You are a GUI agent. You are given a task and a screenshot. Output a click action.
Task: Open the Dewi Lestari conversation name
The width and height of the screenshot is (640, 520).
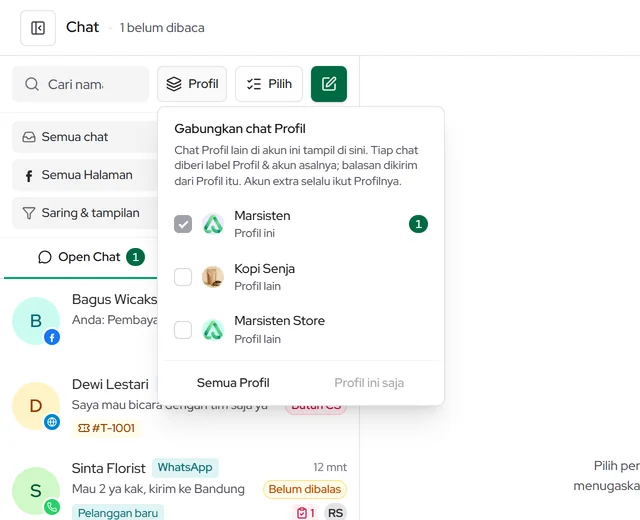tap(110, 384)
